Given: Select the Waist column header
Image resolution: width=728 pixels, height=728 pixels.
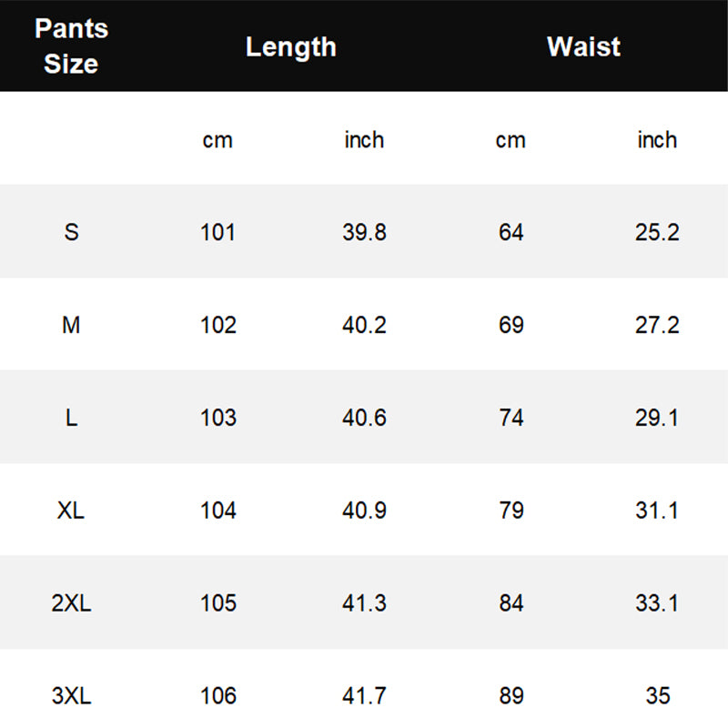Looking at the screenshot, I should [x=583, y=46].
